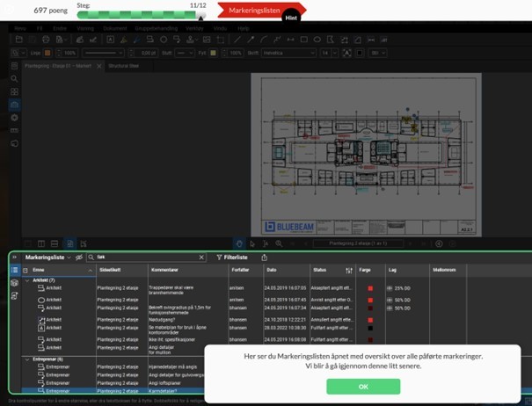Toggle visibility of the 25% DD layer
This screenshot has width=532, height=406.
tap(390, 288)
